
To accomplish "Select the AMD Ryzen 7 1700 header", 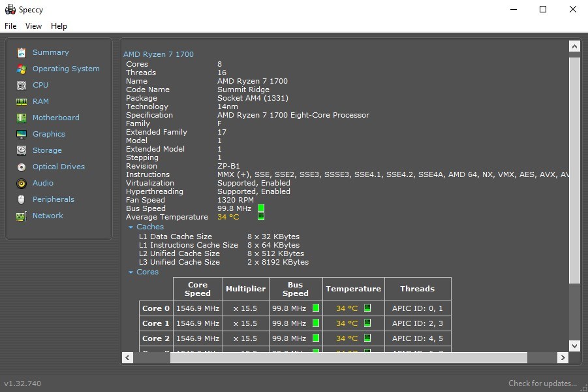I will [x=159, y=54].
